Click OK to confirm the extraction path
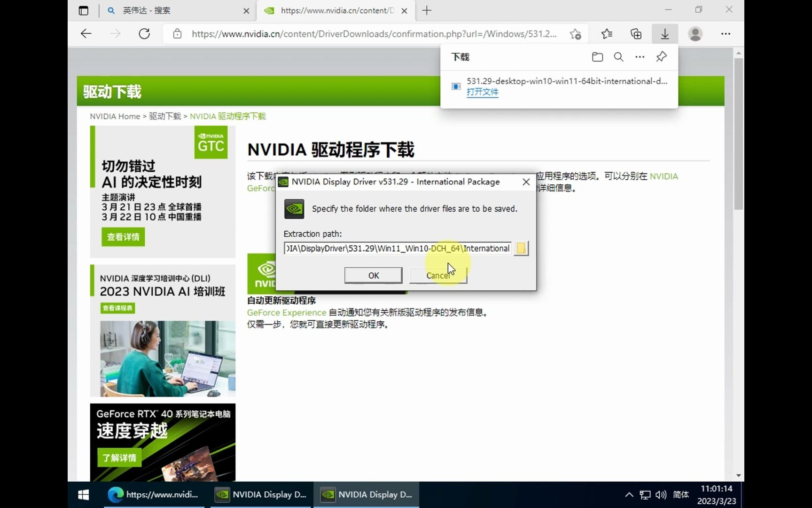812x508 pixels. pyautogui.click(x=373, y=275)
